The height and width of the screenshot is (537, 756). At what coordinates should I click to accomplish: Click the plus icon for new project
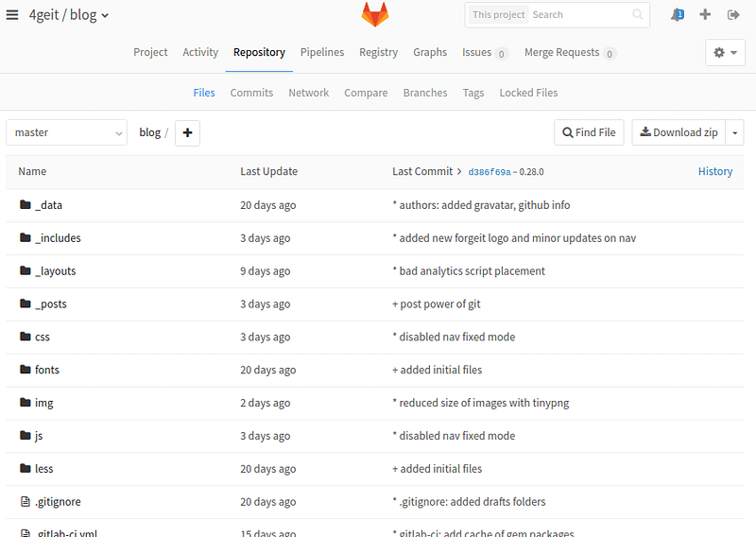point(705,14)
